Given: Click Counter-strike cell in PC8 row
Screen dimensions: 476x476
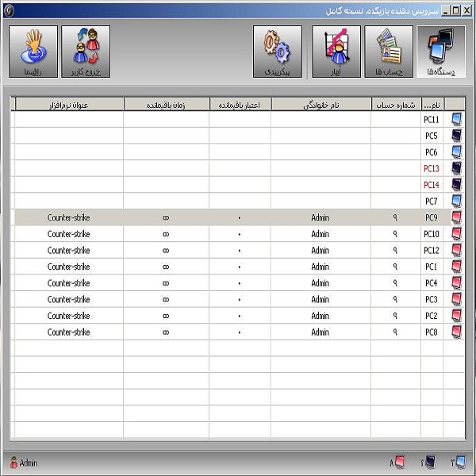Looking at the screenshot, I should point(69,332).
